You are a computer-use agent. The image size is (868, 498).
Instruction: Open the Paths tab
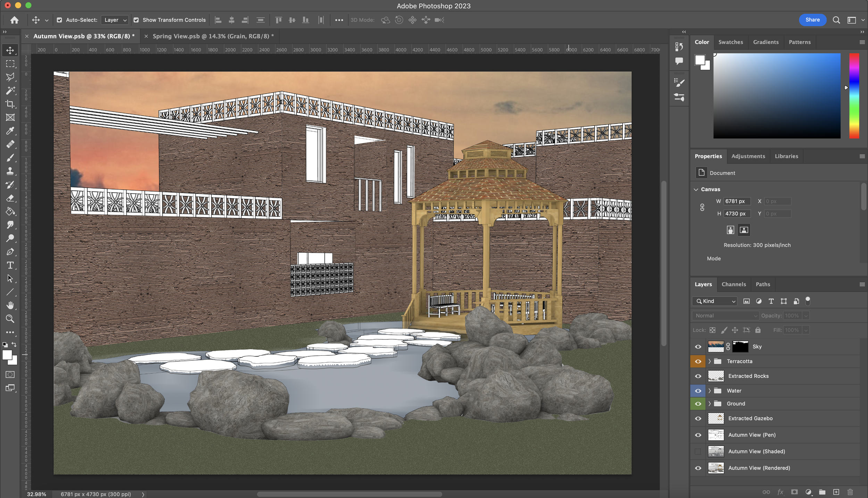coord(763,284)
